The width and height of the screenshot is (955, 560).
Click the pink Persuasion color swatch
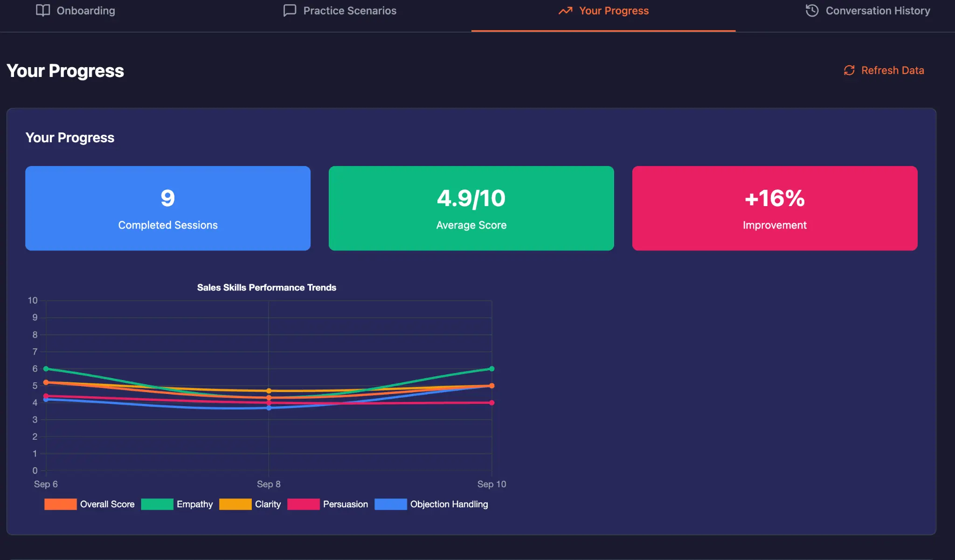(304, 504)
